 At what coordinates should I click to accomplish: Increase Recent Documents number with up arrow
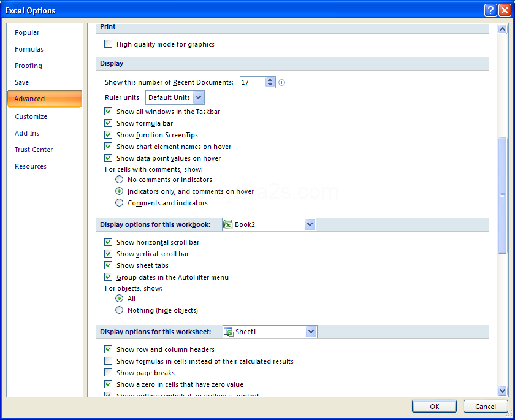270,80
